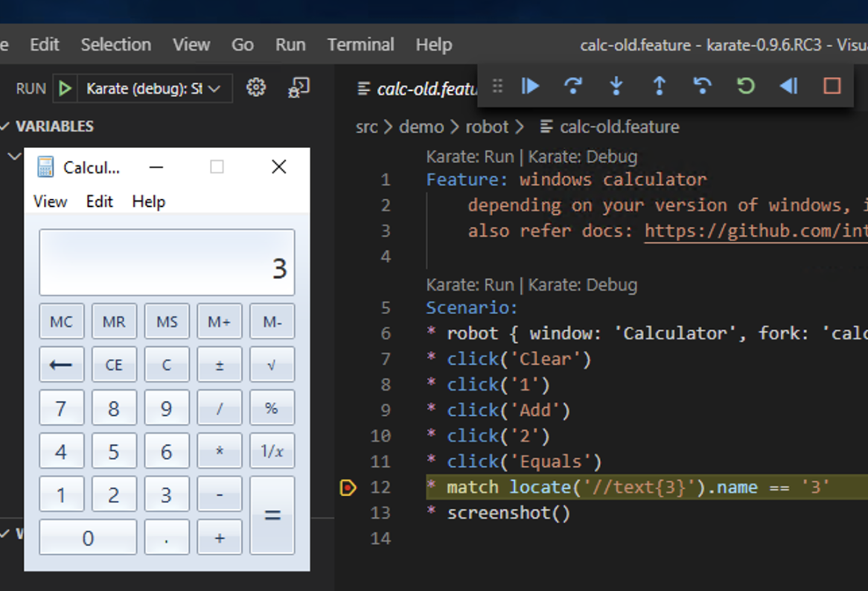Viewport: 868px width, 591px height.
Task: Click the square root button
Action: [272, 365]
